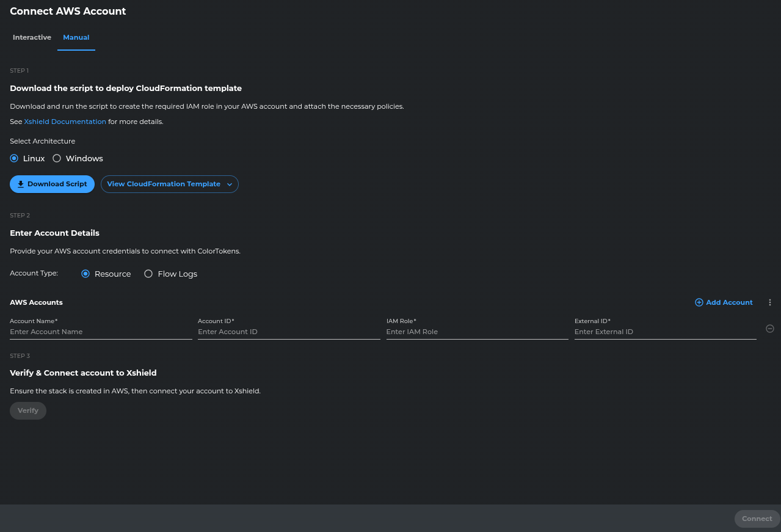Image resolution: width=781 pixels, height=532 pixels.
Task: Open the Xshield Documentation link
Action: (x=65, y=121)
